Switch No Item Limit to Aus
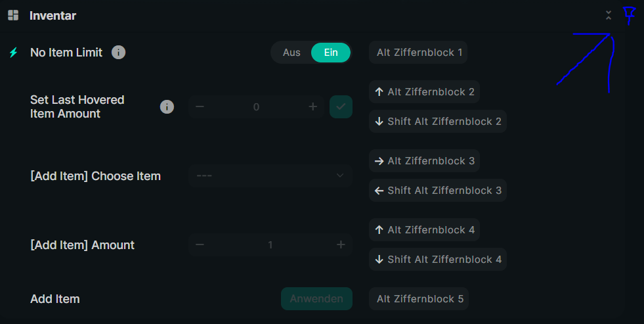644x324 pixels. pos(291,53)
